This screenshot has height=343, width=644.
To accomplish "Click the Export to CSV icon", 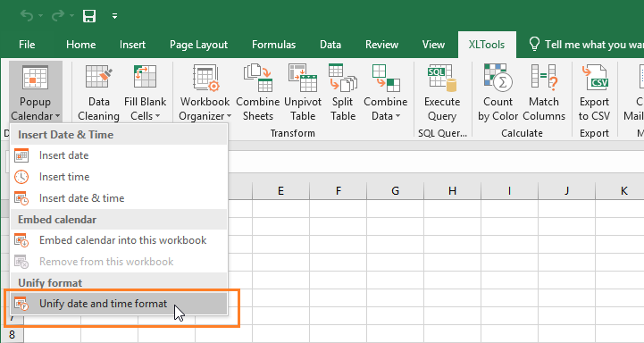I will pos(594,77).
